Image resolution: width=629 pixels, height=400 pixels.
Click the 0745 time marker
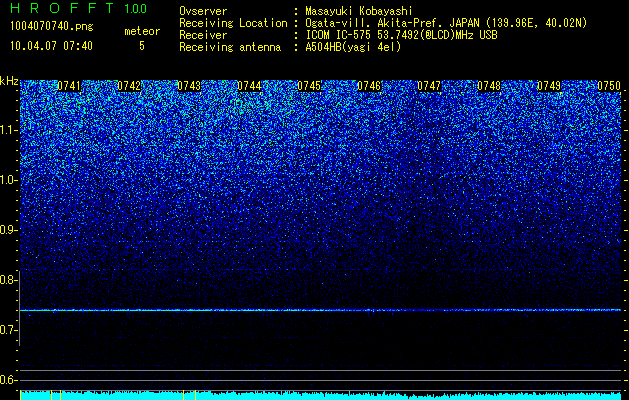click(309, 86)
